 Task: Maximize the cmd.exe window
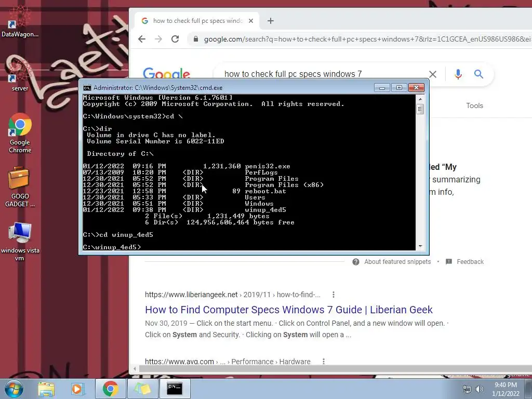399,87
